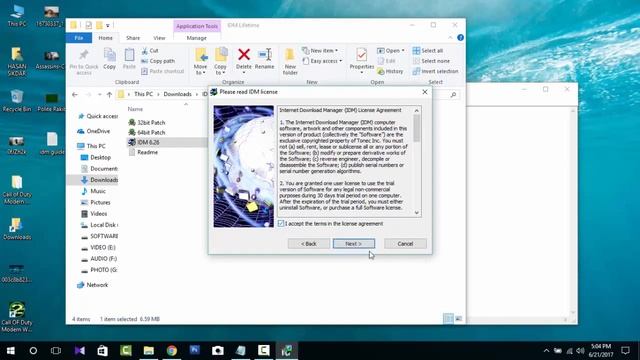Click the Paste icon in the ribbon
The image size is (640, 360).
point(129,55)
